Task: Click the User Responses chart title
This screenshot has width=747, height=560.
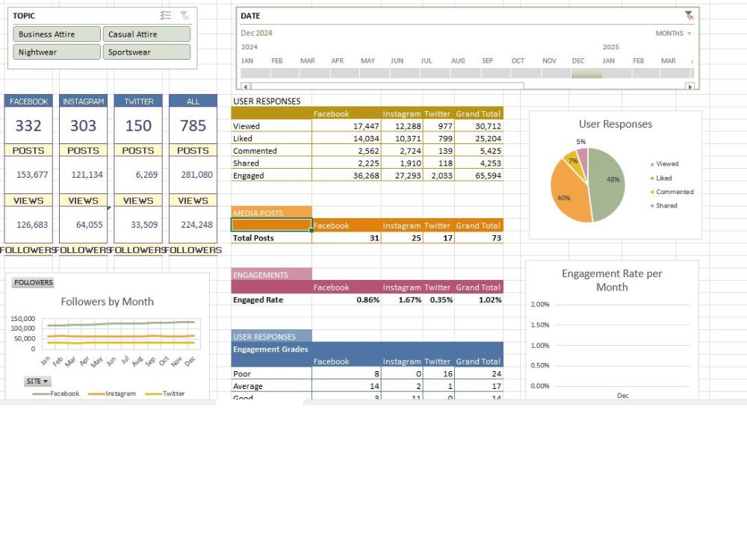Action: (x=615, y=124)
